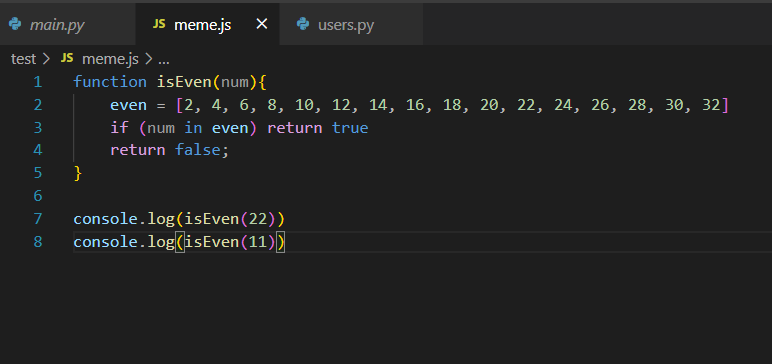This screenshot has width=772, height=364.
Task: Click the 'num' parameter on line 1
Action: [235, 82]
